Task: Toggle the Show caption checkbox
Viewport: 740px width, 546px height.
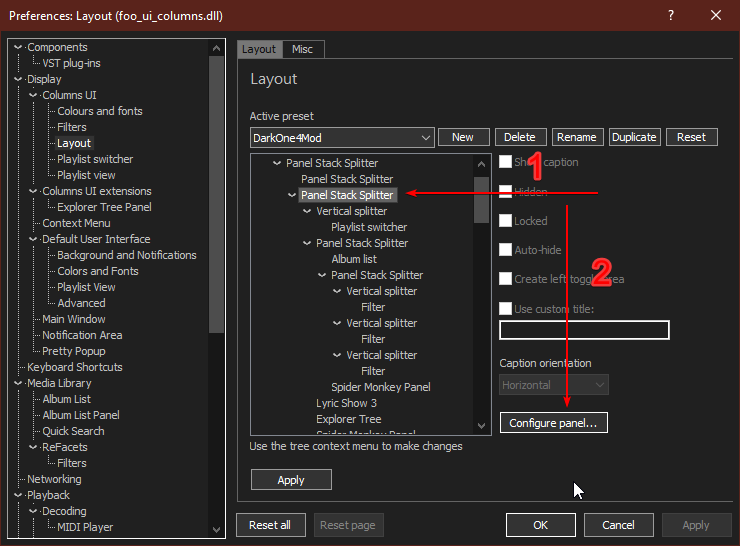Action: coord(506,162)
